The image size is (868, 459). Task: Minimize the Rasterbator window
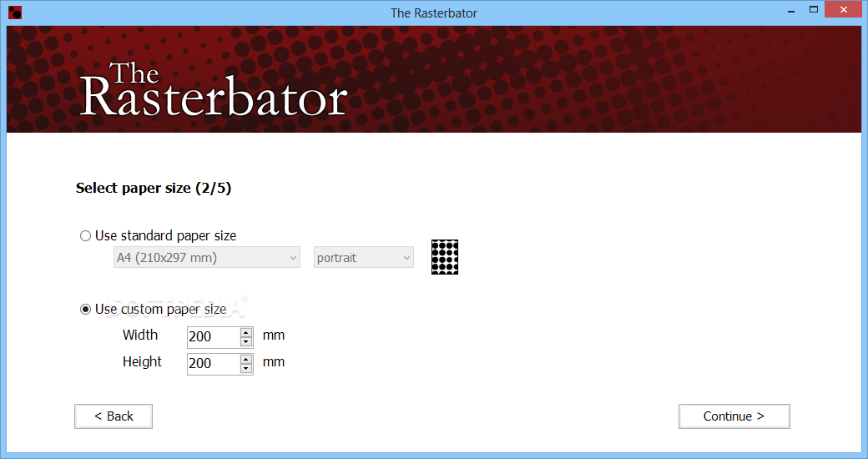[791, 11]
